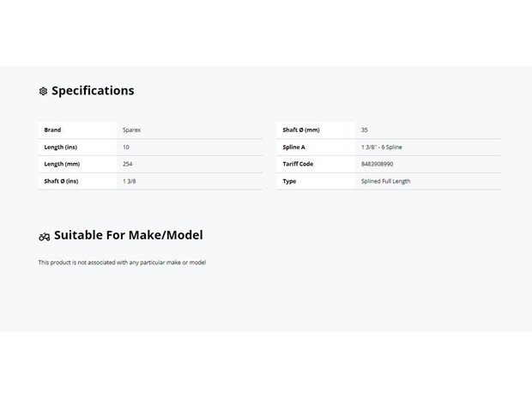Click the not associated with any make text
This screenshot has height=399, width=532.
(122, 263)
